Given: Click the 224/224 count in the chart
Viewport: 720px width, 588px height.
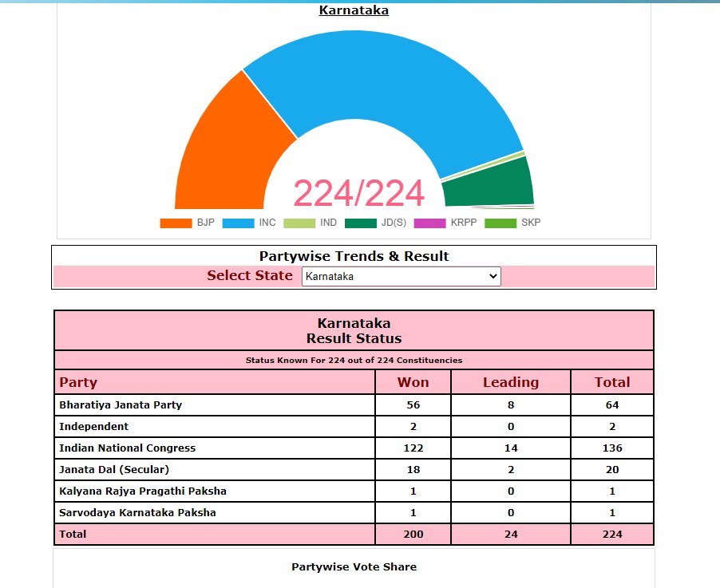Looking at the screenshot, I should point(358,193).
